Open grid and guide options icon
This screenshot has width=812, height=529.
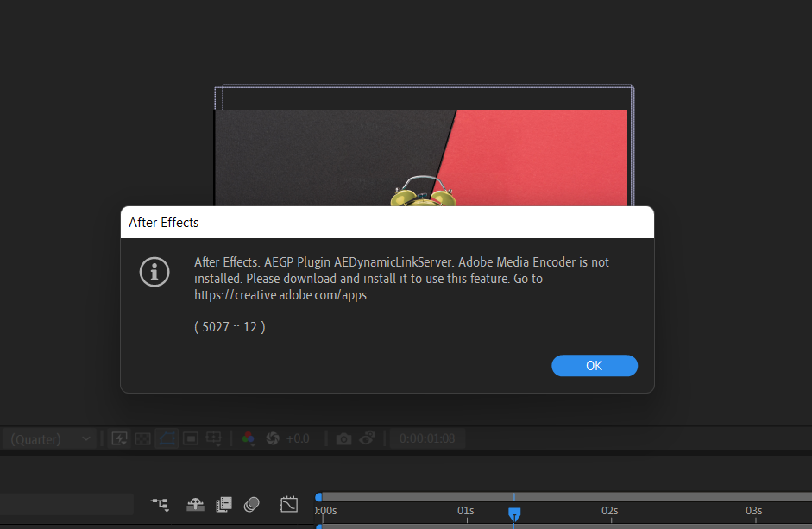[x=214, y=439]
